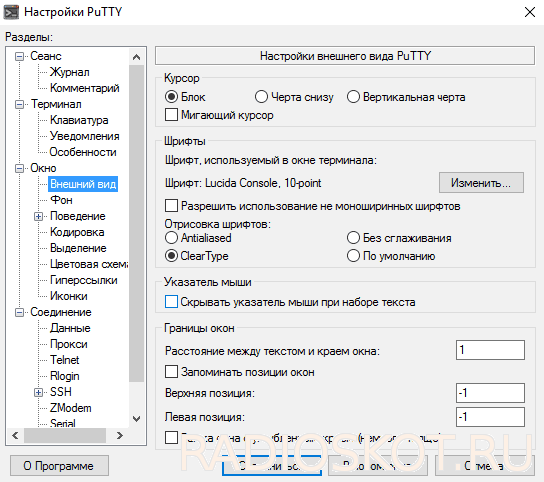Enable Скрывать указатель мыши при наборе текста
Image resolution: width=544 pixels, height=482 pixels.
[171, 302]
